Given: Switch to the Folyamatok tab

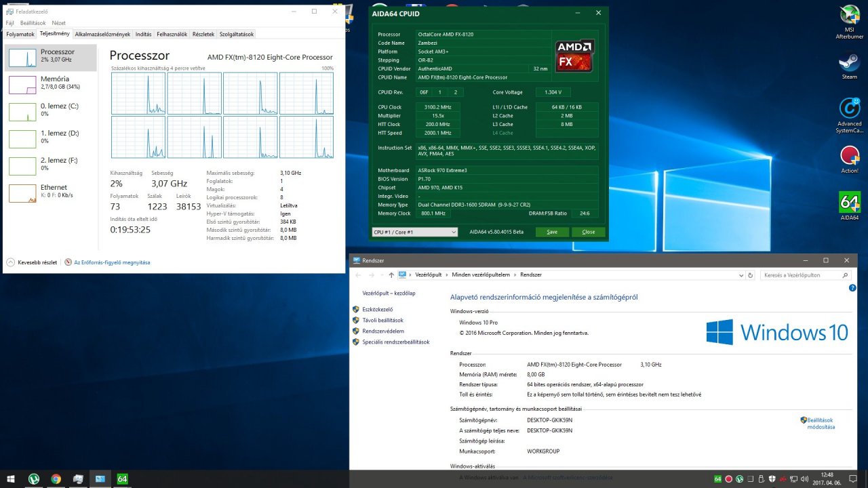Looking at the screenshot, I should coord(20,34).
